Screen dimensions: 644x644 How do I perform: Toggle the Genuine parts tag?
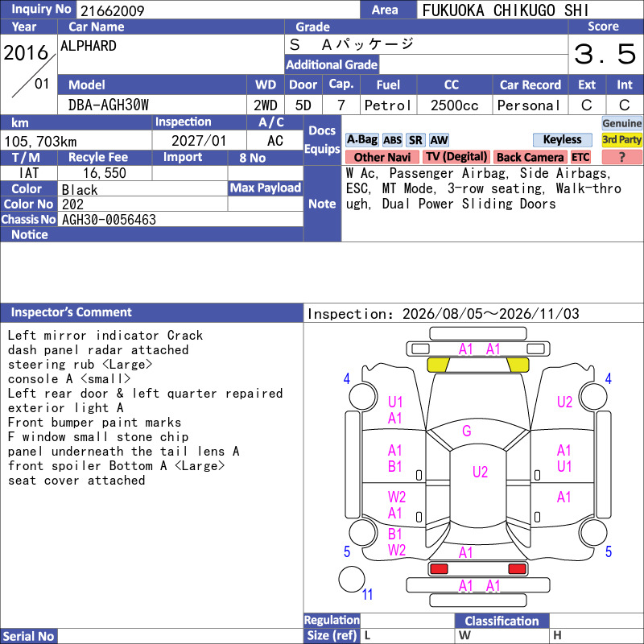[621, 123]
